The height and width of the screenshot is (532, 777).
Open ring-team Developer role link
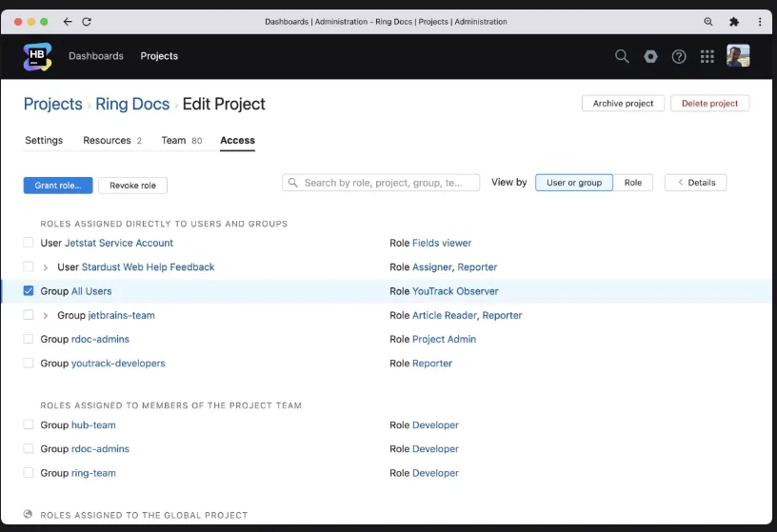[x=435, y=473]
